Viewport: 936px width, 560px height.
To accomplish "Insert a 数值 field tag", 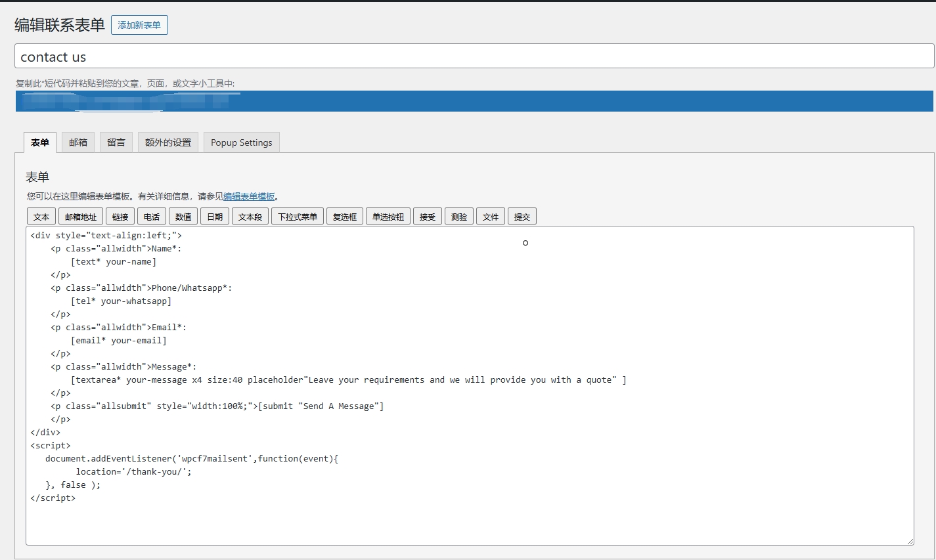I will 183,217.
